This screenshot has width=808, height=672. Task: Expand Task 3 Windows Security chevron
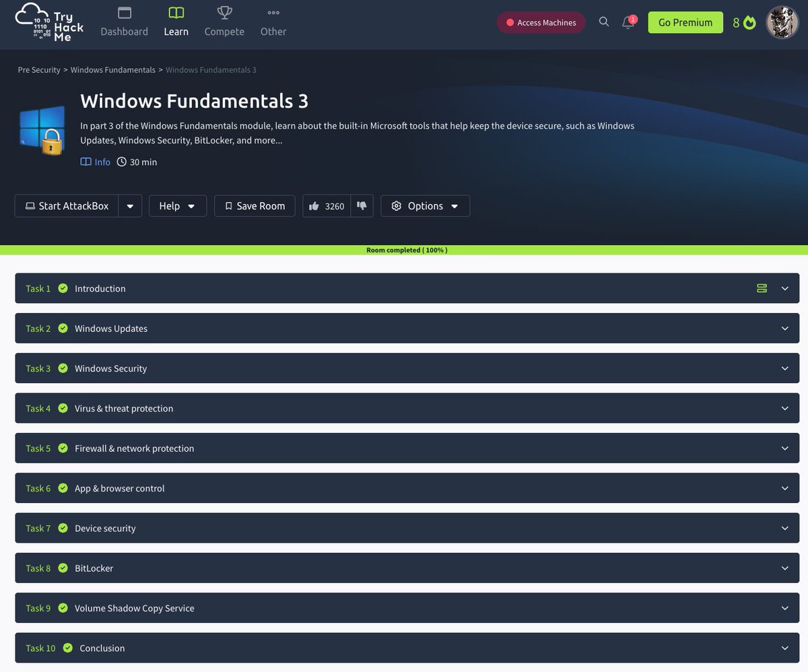tap(784, 368)
